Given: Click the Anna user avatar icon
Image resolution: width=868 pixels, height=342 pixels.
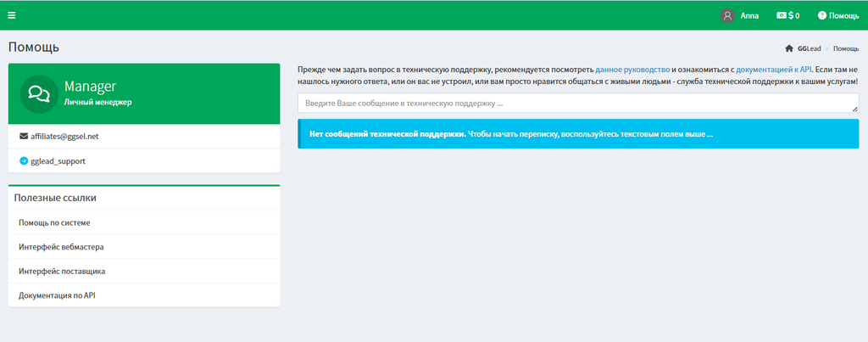Looking at the screenshot, I should point(727,16).
